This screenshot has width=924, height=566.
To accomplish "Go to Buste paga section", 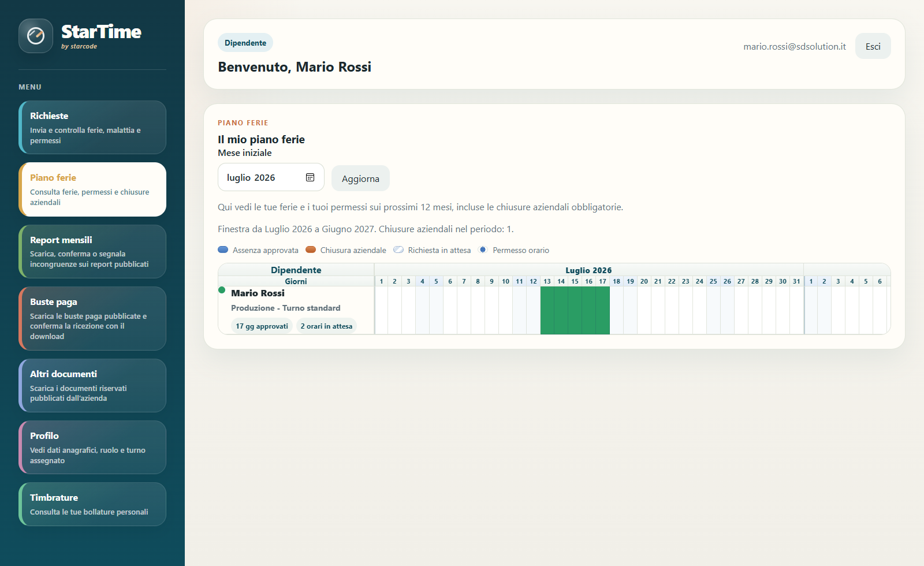I will pyautogui.click(x=92, y=318).
